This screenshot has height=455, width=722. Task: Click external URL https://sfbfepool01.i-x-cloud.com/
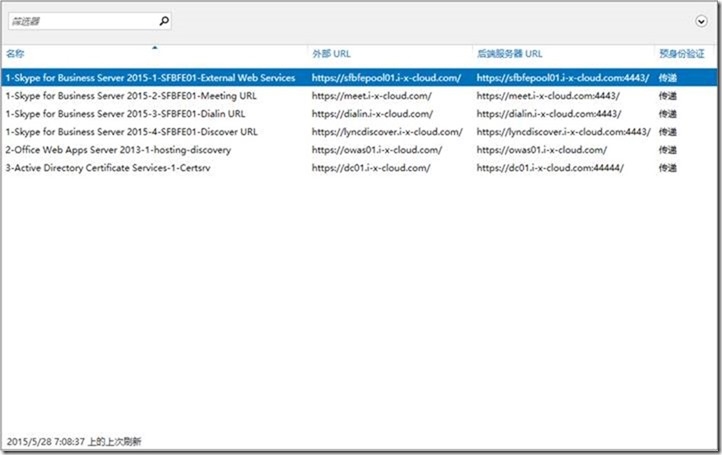386,78
